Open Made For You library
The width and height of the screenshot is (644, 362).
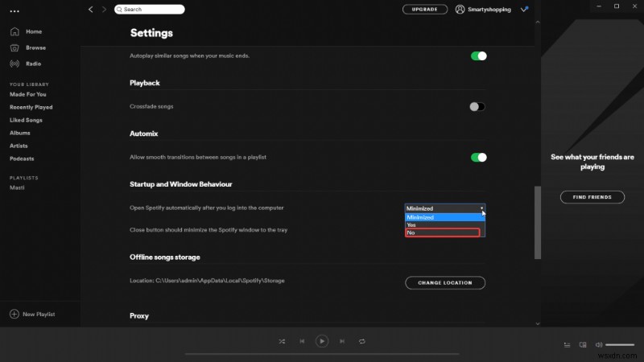tap(28, 94)
